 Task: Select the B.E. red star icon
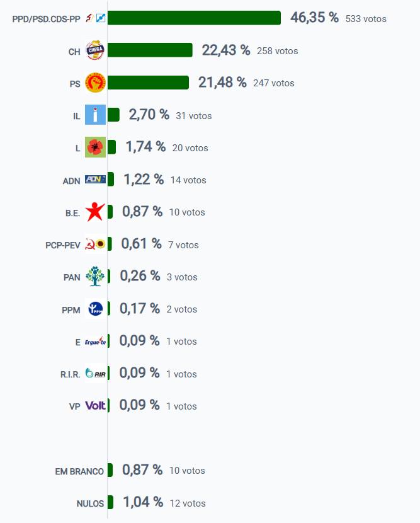click(x=95, y=212)
